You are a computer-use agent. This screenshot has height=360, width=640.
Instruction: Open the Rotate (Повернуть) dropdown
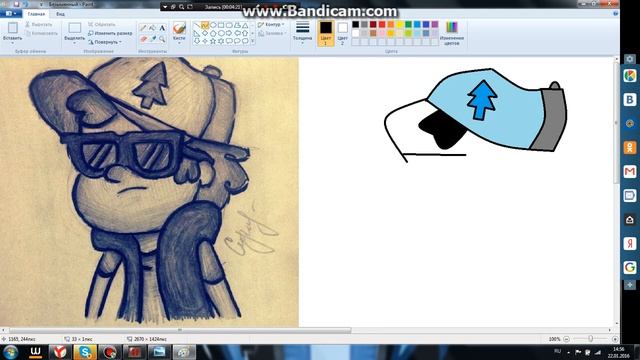(x=105, y=42)
